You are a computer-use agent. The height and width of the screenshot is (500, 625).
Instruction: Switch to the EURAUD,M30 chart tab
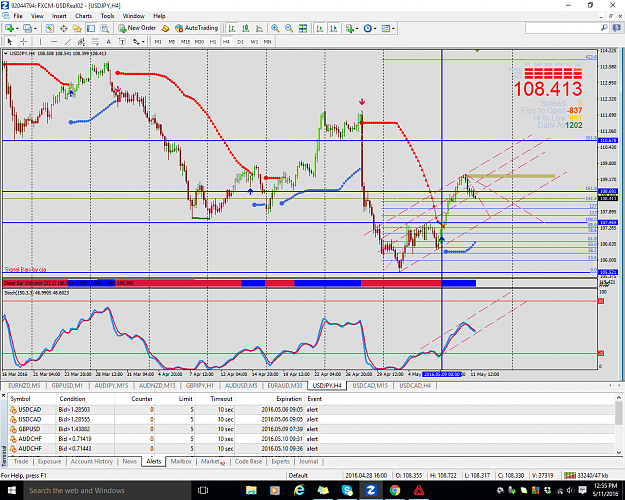(x=285, y=386)
